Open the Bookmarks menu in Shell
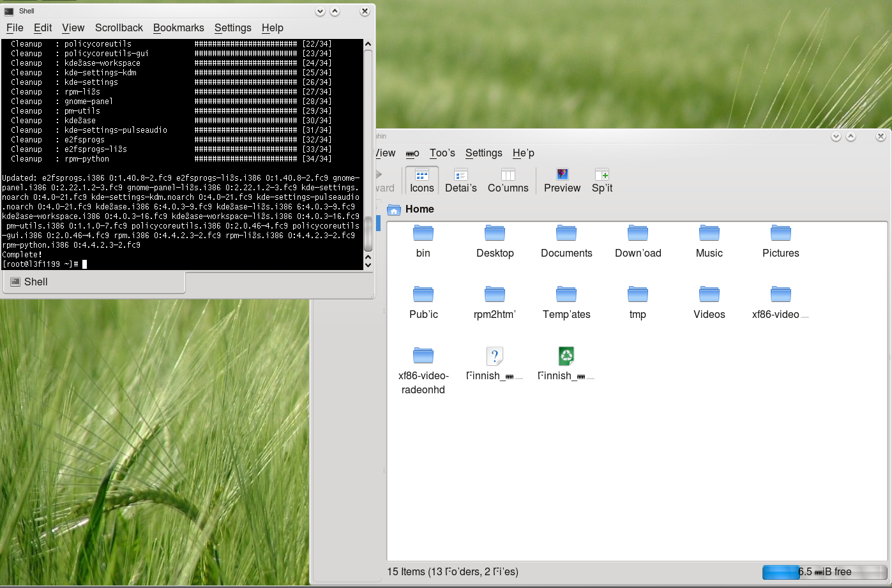 178,27
